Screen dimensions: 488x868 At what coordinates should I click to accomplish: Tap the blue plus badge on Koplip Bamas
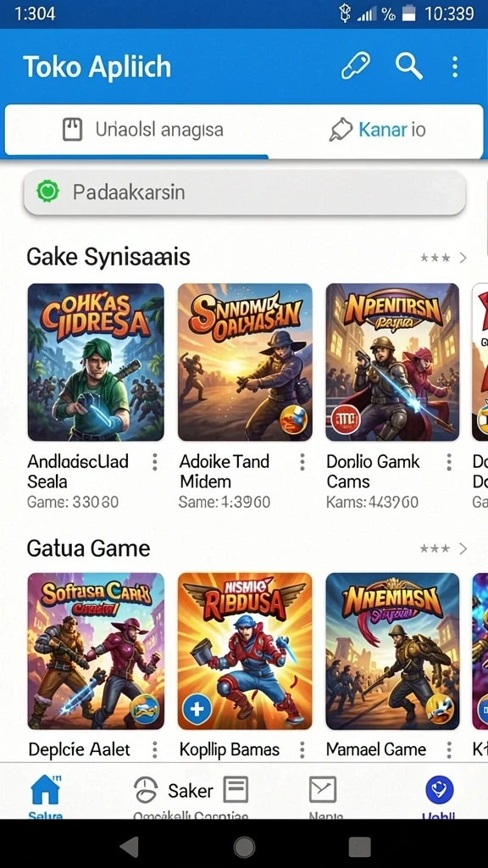click(x=197, y=709)
